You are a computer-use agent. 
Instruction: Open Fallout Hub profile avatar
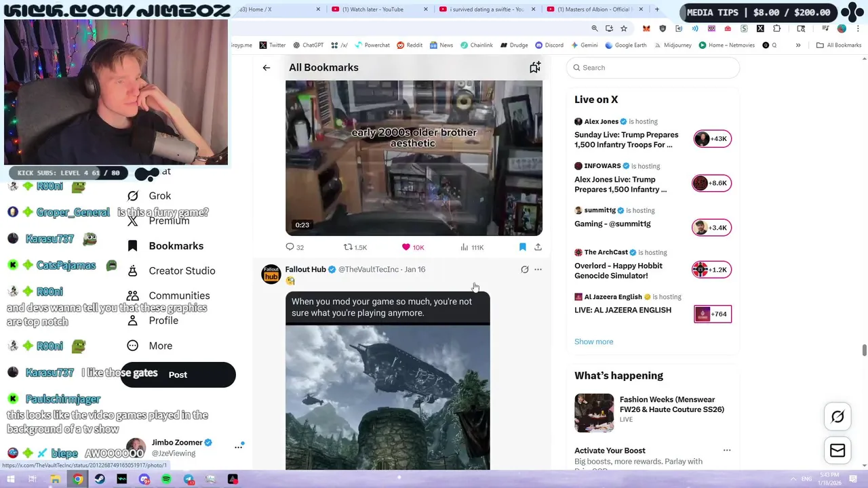pos(271,274)
